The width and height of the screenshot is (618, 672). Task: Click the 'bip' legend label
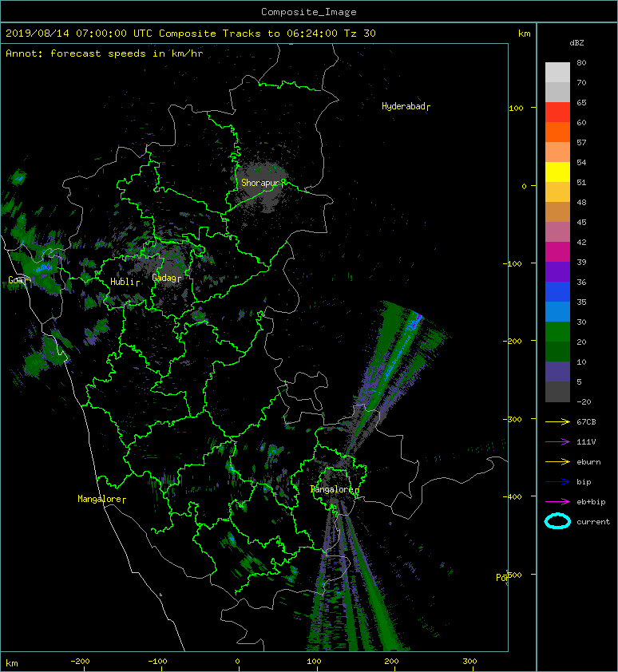[584, 482]
